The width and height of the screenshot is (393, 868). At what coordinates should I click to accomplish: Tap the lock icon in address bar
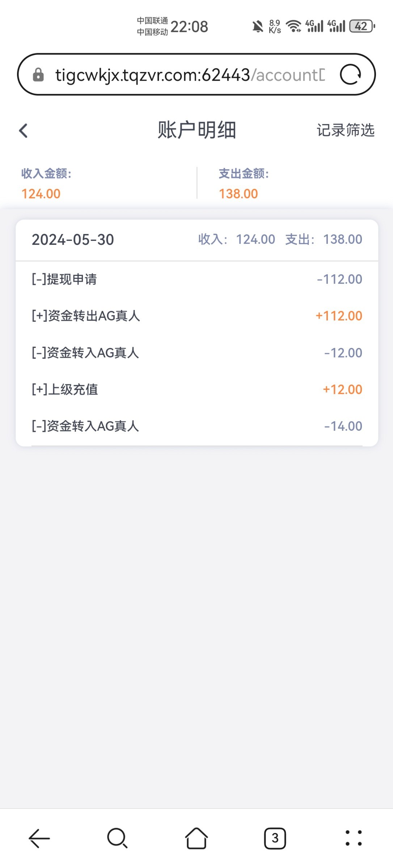pos(38,75)
